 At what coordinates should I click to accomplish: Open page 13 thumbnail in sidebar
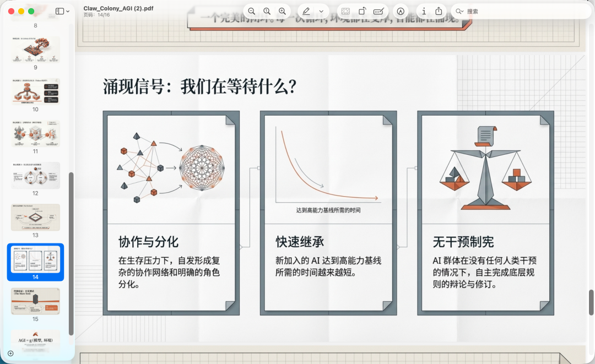tap(36, 218)
